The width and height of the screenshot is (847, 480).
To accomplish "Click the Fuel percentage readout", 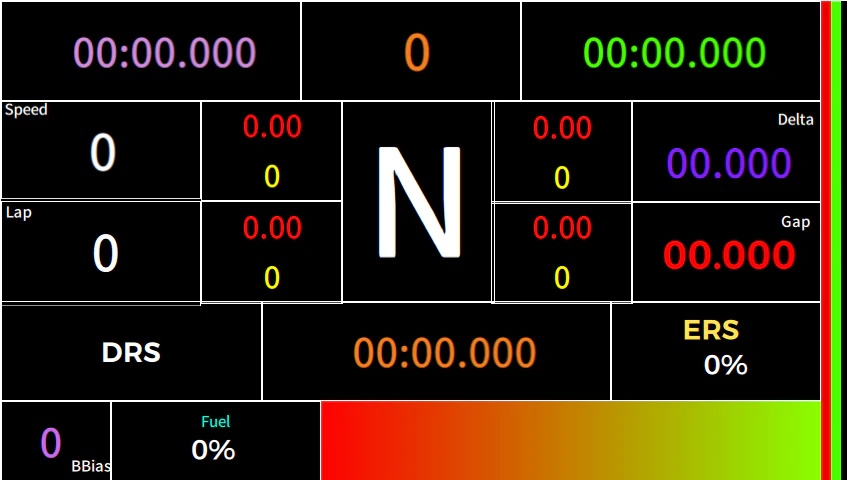I will 213,450.
